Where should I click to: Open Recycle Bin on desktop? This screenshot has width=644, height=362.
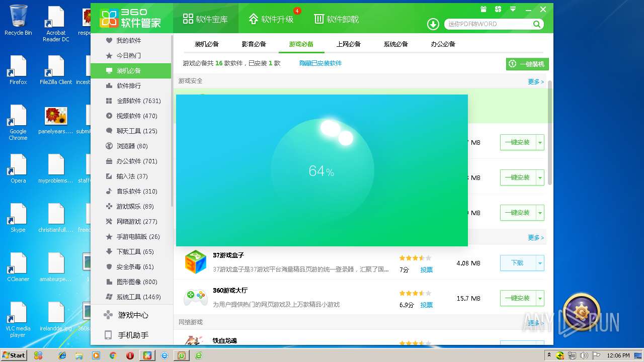[x=18, y=20]
